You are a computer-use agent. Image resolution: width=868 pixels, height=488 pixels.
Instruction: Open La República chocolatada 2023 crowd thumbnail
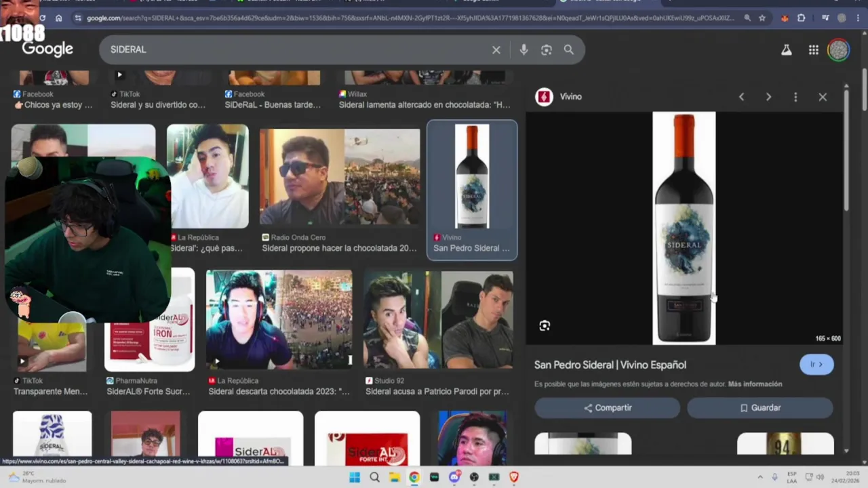tap(279, 320)
